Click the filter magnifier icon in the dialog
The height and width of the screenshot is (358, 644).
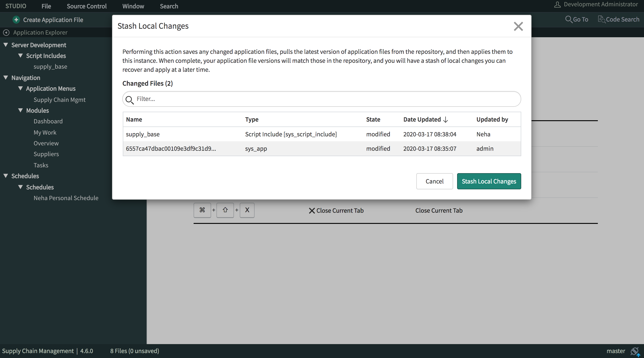pos(130,100)
